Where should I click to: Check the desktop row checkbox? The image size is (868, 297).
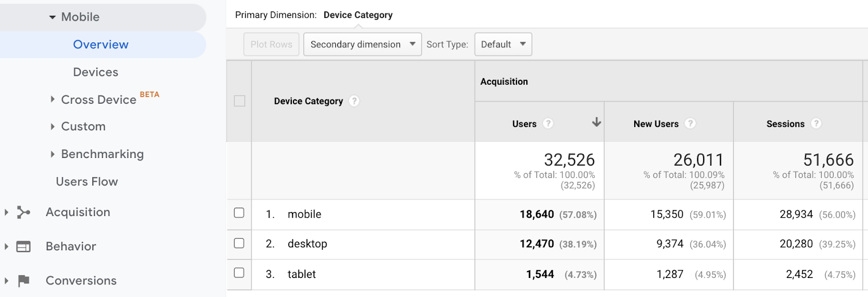239,243
